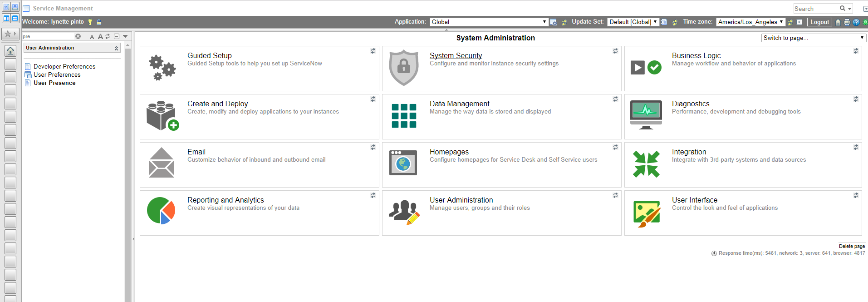Screen dimensions: 868x302
Task: Click the User Interface picture-brush icon
Action: [x=647, y=213]
